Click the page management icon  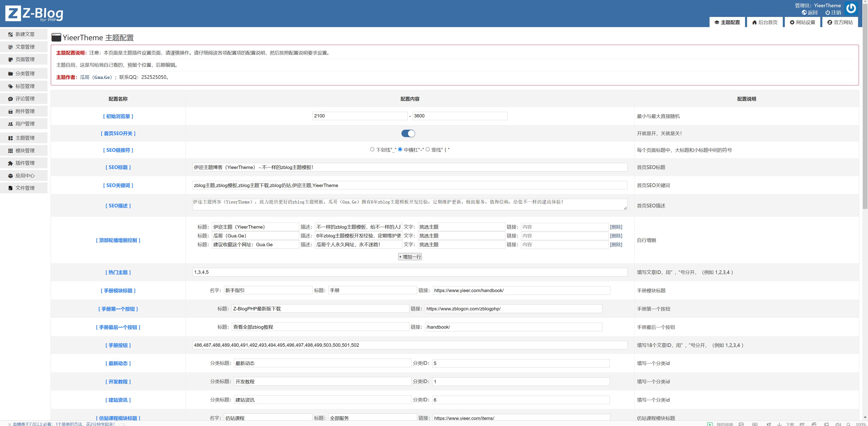(10, 59)
